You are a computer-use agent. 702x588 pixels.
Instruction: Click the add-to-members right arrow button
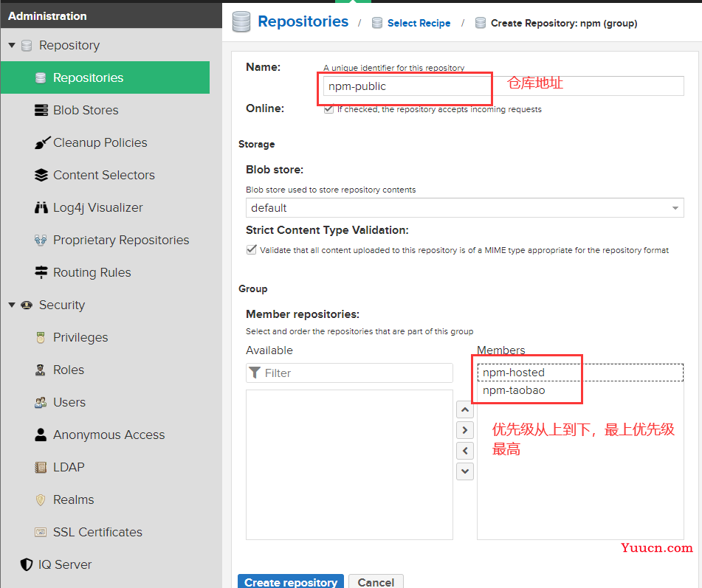(465, 430)
